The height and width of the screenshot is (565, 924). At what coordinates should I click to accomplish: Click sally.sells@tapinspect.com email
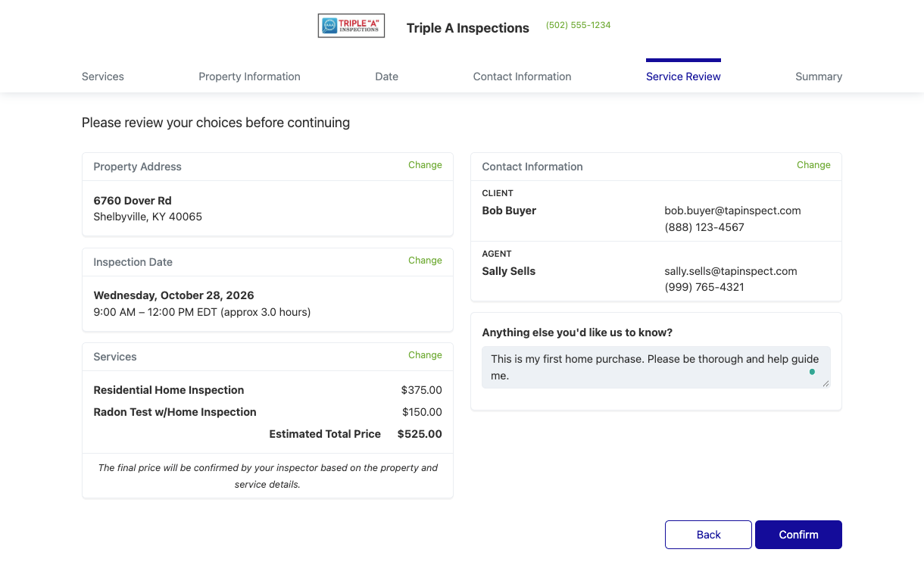731,271
